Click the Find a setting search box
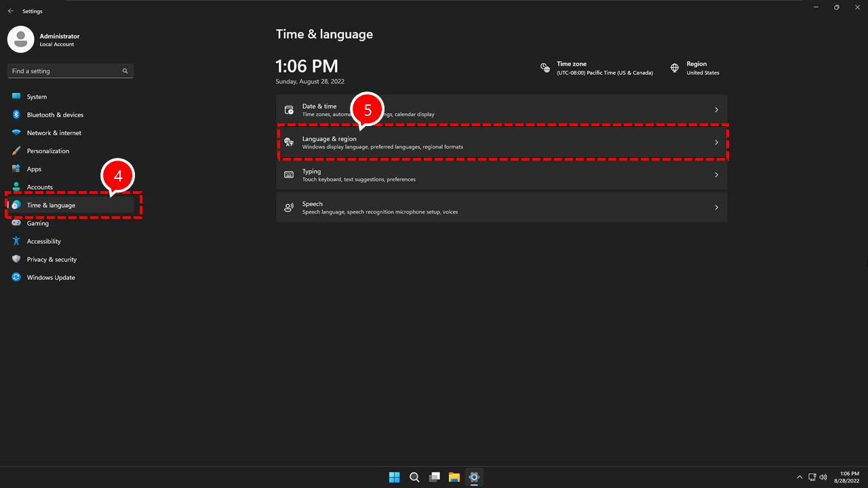This screenshot has width=868, height=488. (68, 70)
